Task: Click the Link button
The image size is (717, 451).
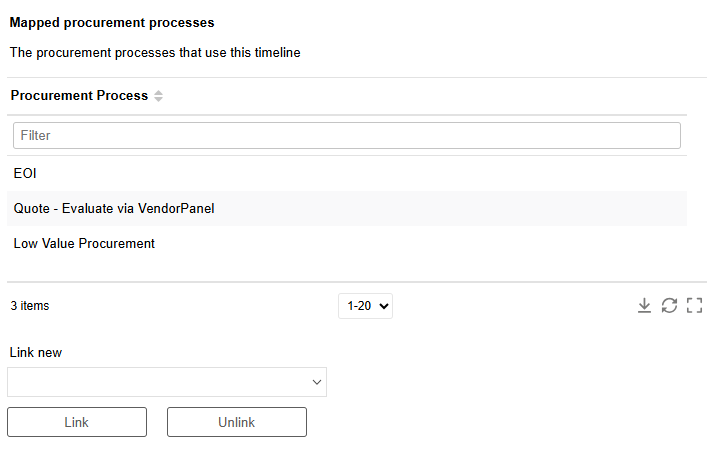Action: [77, 422]
